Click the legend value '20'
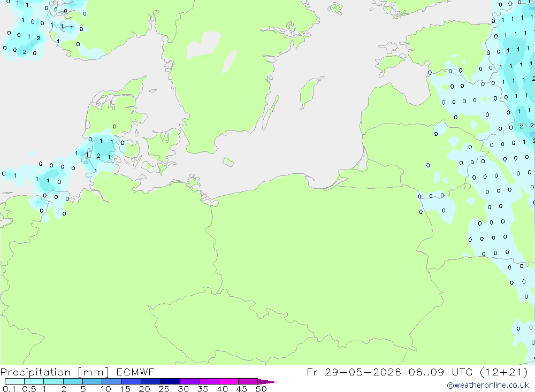This screenshot has height=392, width=535. (x=144, y=389)
